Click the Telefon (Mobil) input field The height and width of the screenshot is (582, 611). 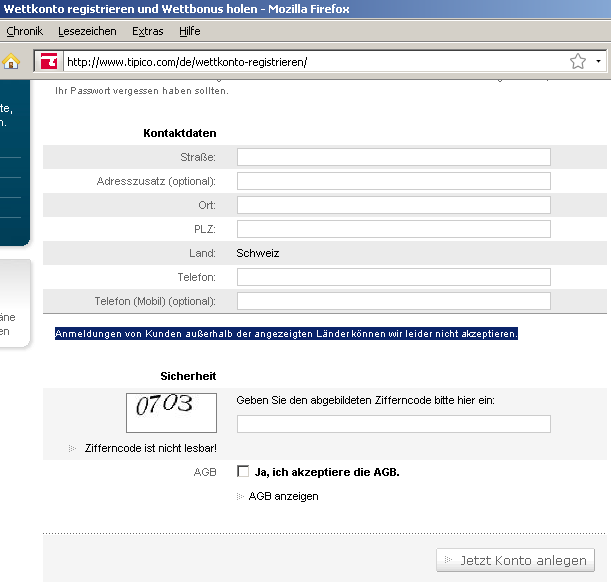[394, 301]
